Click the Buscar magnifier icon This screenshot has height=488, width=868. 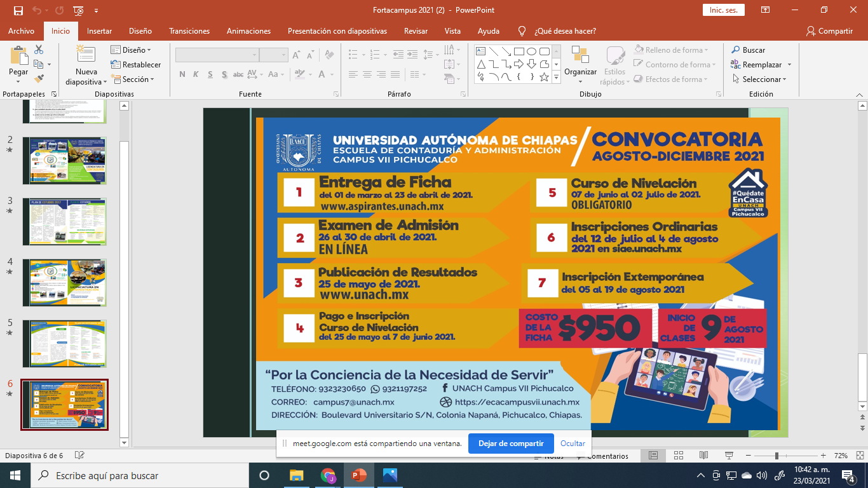(x=735, y=50)
